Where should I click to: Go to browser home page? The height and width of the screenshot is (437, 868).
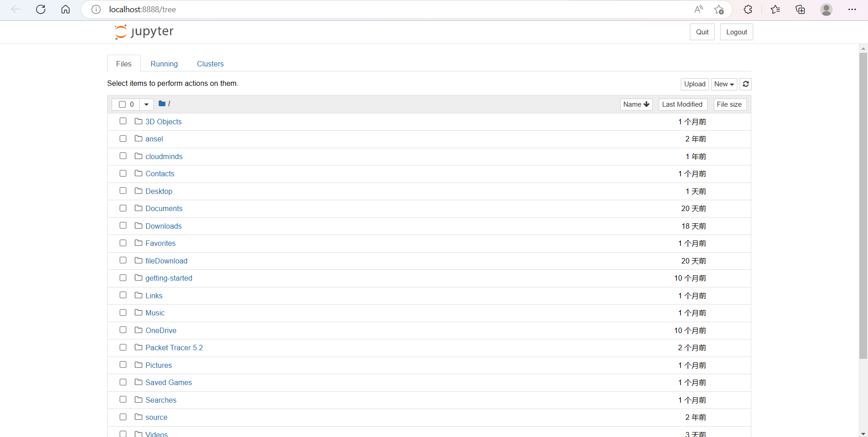point(66,9)
